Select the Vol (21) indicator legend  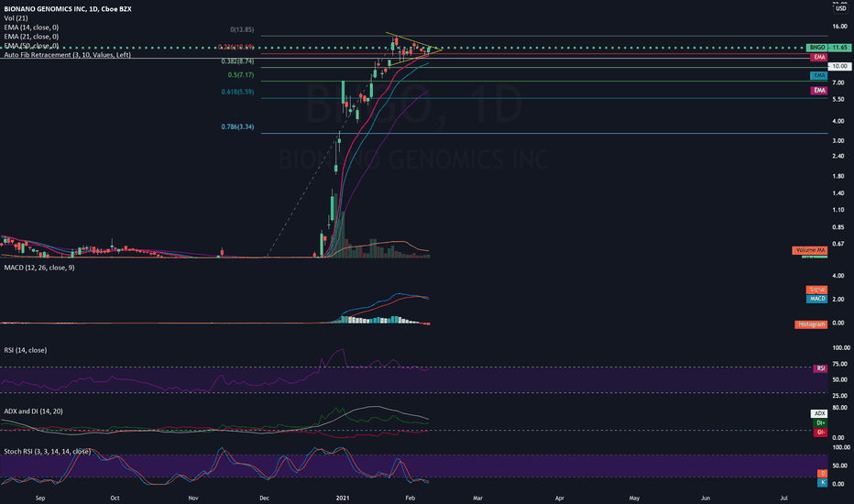click(16, 18)
